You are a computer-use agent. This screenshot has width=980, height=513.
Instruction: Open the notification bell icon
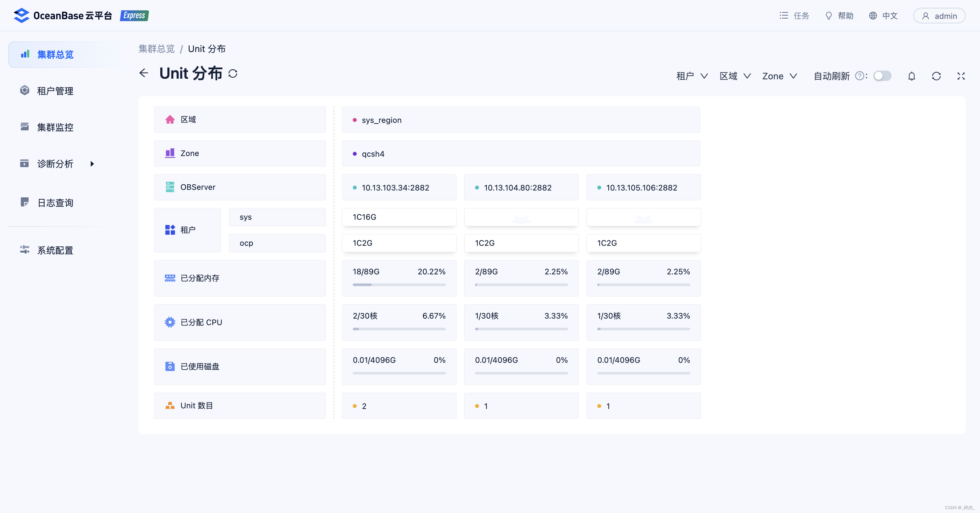tap(911, 76)
